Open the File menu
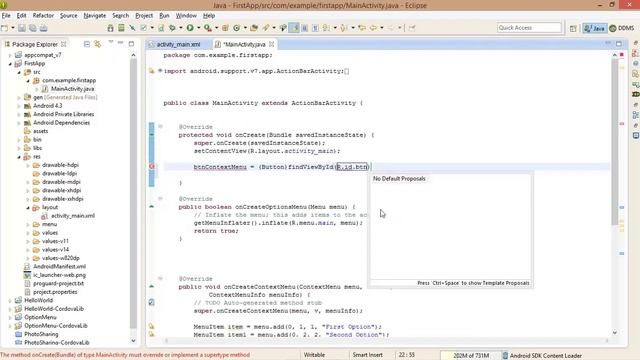 [x=6, y=16]
